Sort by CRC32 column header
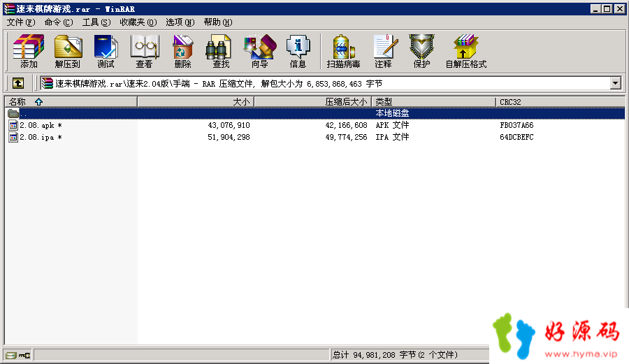The image size is (629, 364). [560, 102]
